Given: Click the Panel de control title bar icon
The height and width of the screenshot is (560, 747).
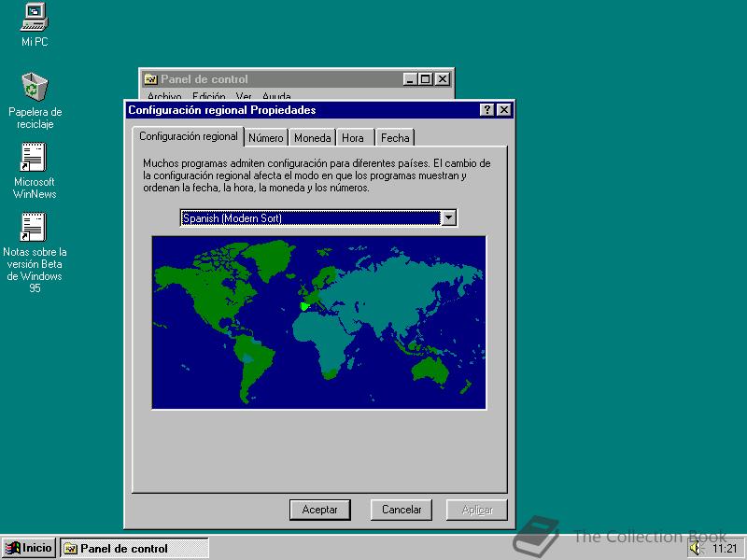Looking at the screenshot, I should (x=150, y=79).
